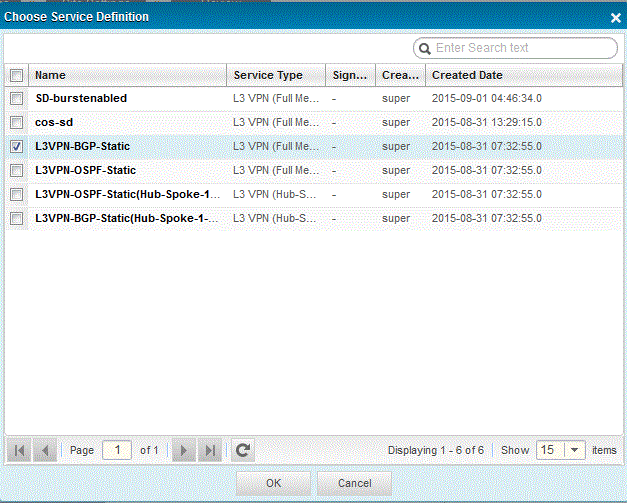Click the date 2015-09-01 04:46:34.0
627x503 pixels.
(487, 98)
